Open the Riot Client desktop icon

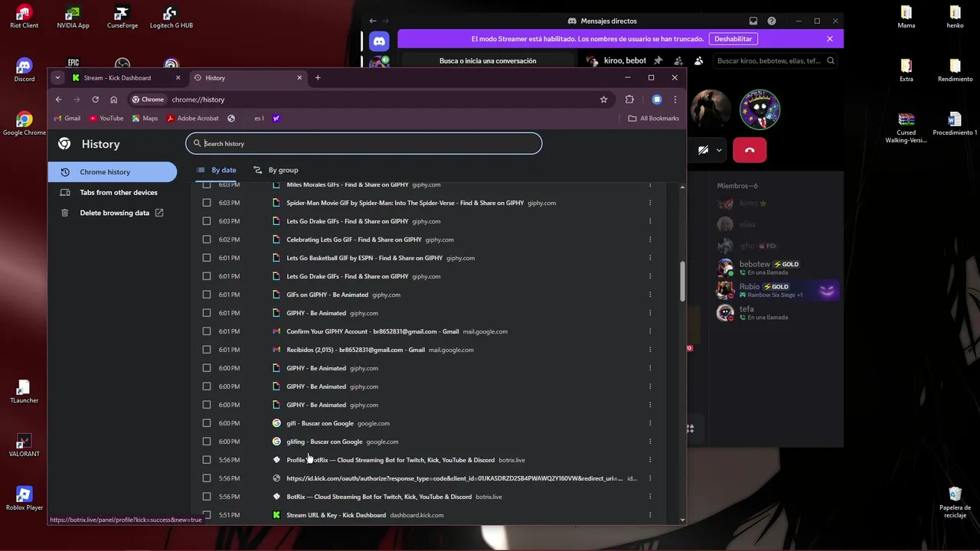coord(24,16)
